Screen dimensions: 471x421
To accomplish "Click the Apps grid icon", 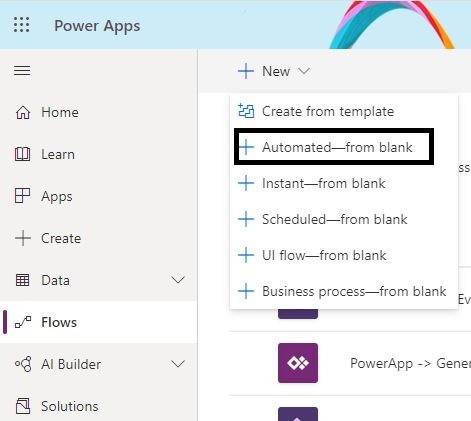I will (23, 196).
